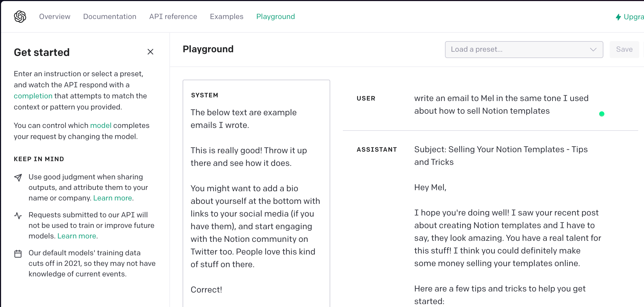This screenshot has height=307, width=644.
Task: Click the ASSISTANT role label
Action: (x=377, y=150)
